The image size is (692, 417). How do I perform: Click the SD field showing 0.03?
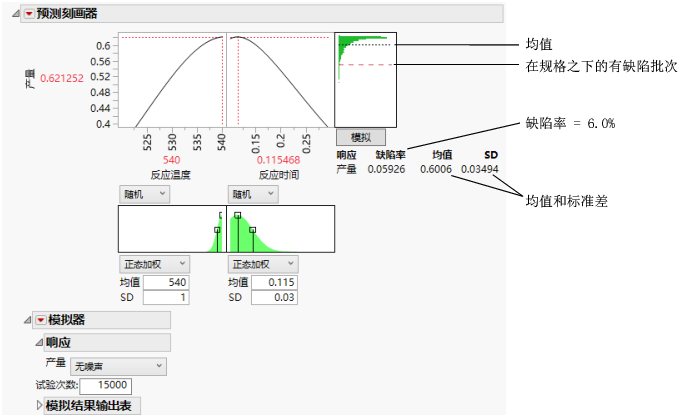coord(274,297)
